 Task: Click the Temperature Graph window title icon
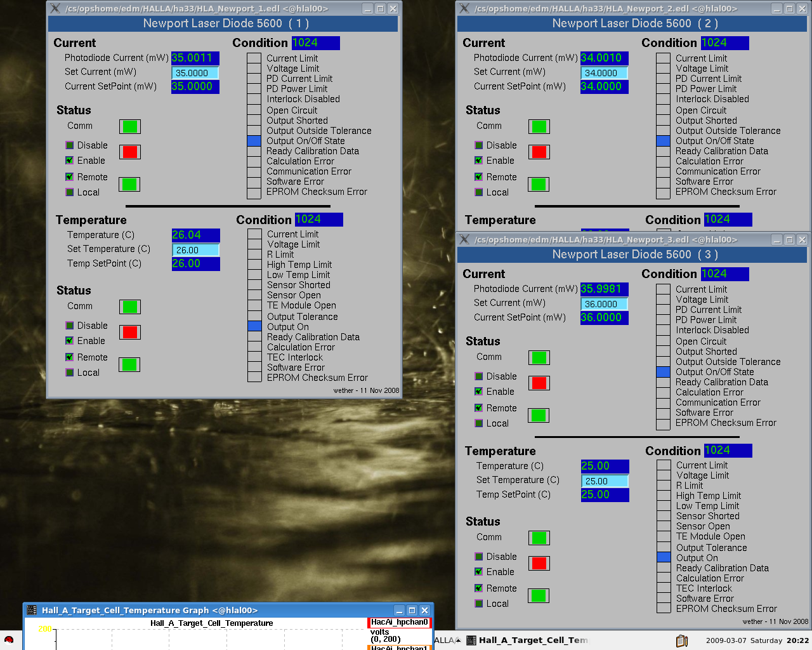pyautogui.click(x=32, y=610)
